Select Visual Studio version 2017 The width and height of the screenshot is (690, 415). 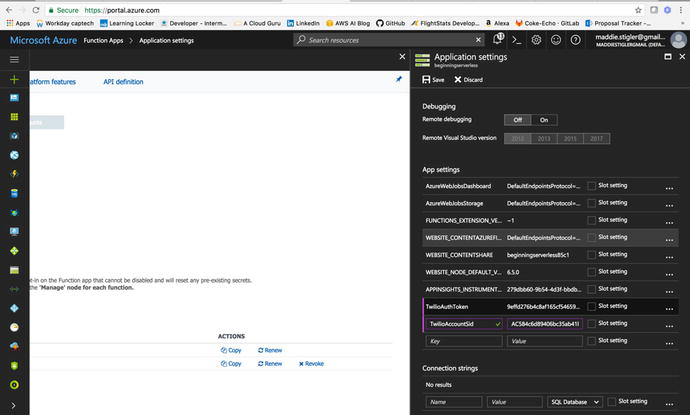[x=597, y=137]
